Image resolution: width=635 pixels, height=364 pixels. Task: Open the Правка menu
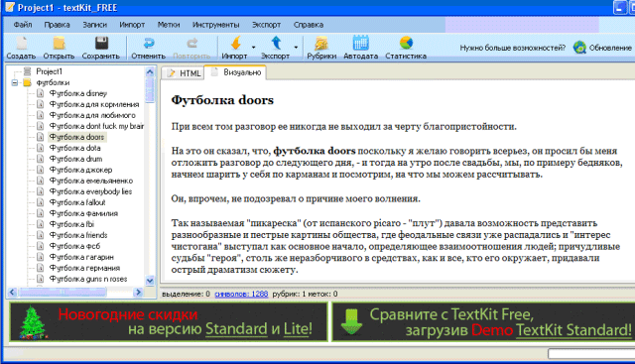58,25
